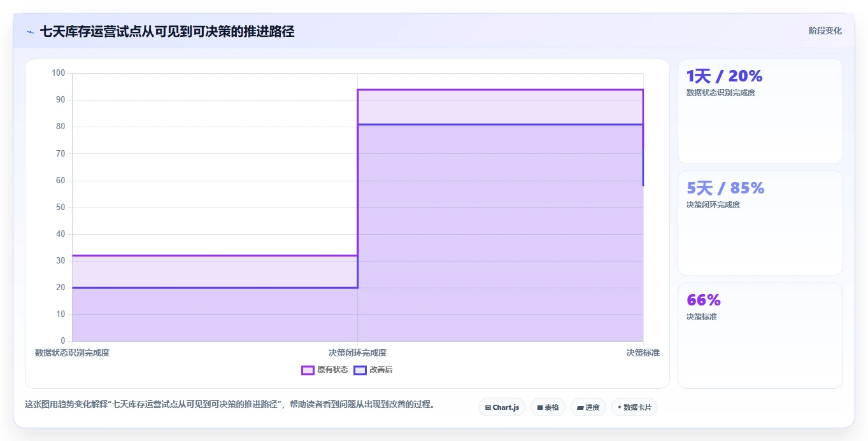This screenshot has height=441, width=868.
Task: Click the 决策闭环完成度 caption in second card
Action: (713, 205)
